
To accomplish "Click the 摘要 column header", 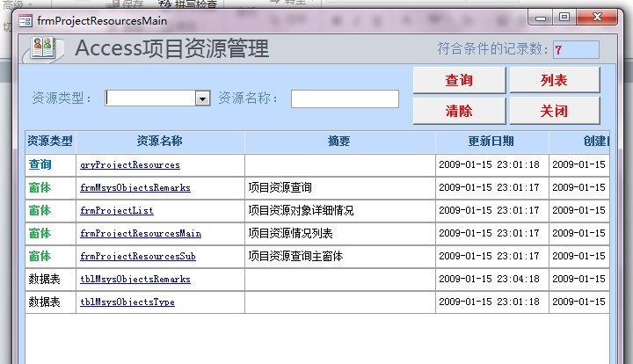I will coord(339,142).
